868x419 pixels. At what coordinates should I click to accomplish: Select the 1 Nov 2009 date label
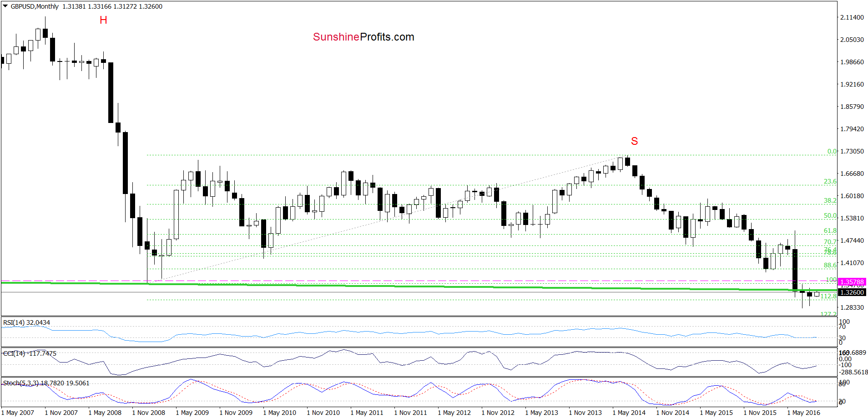pyautogui.click(x=236, y=413)
